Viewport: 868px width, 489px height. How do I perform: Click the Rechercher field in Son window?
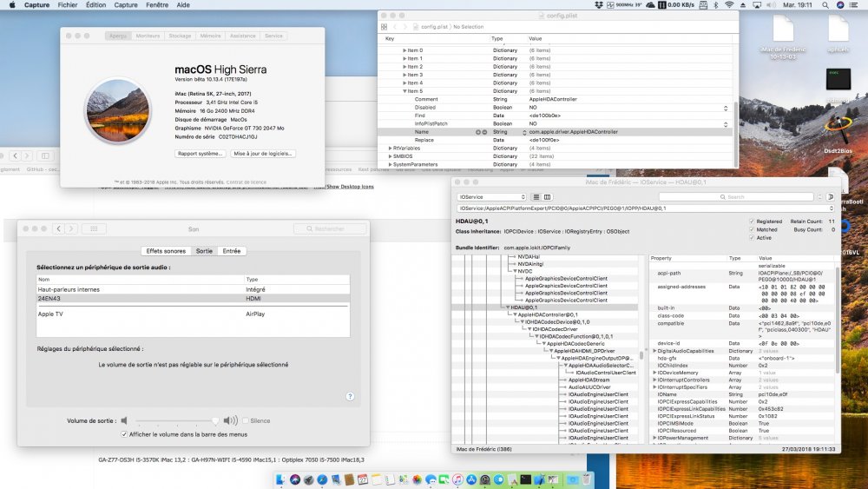330,228
